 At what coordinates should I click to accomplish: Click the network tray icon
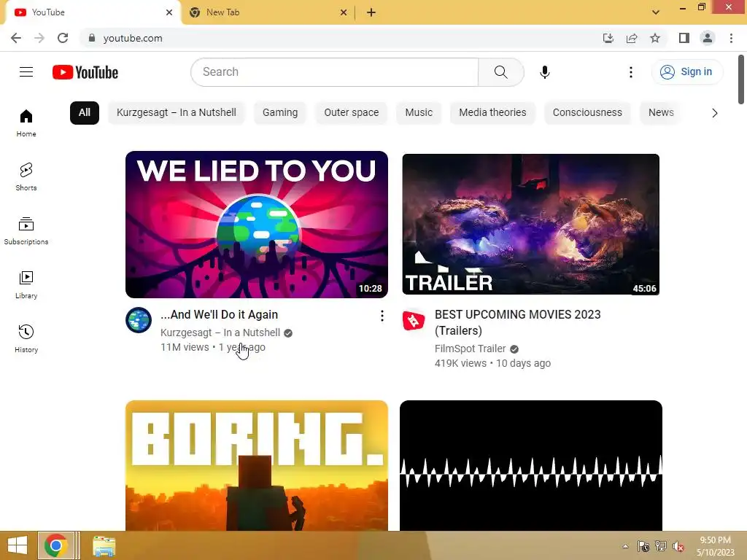661,546
